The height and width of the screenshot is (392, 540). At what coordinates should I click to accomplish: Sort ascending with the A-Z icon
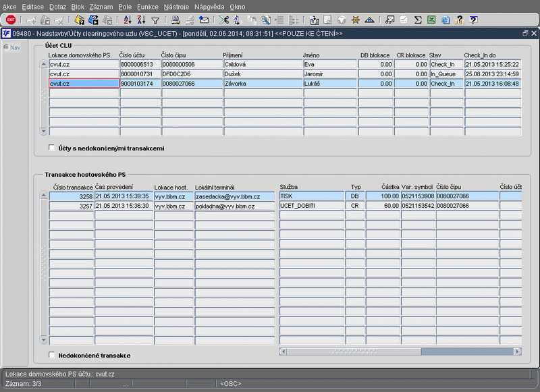tap(128, 20)
